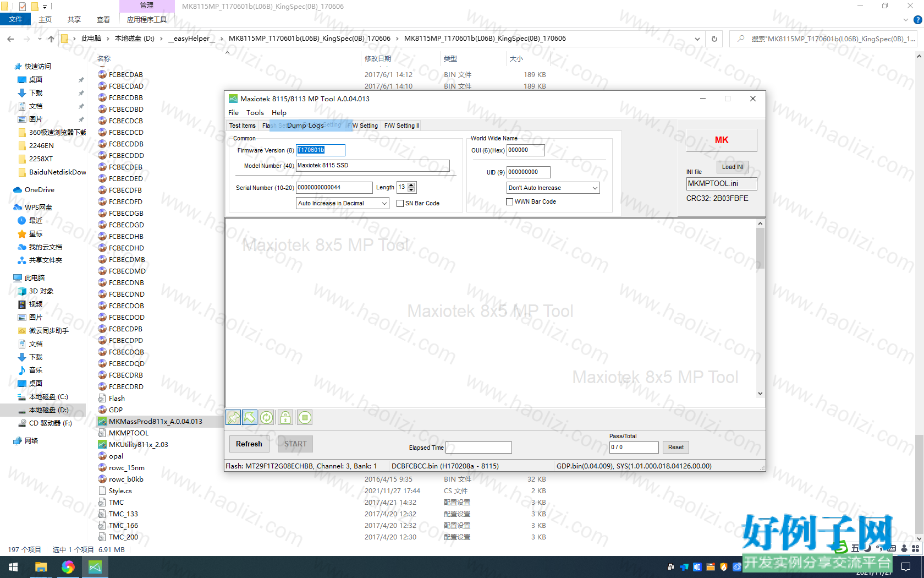Open the Help menu in MP Tool

[x=279, y=113]
